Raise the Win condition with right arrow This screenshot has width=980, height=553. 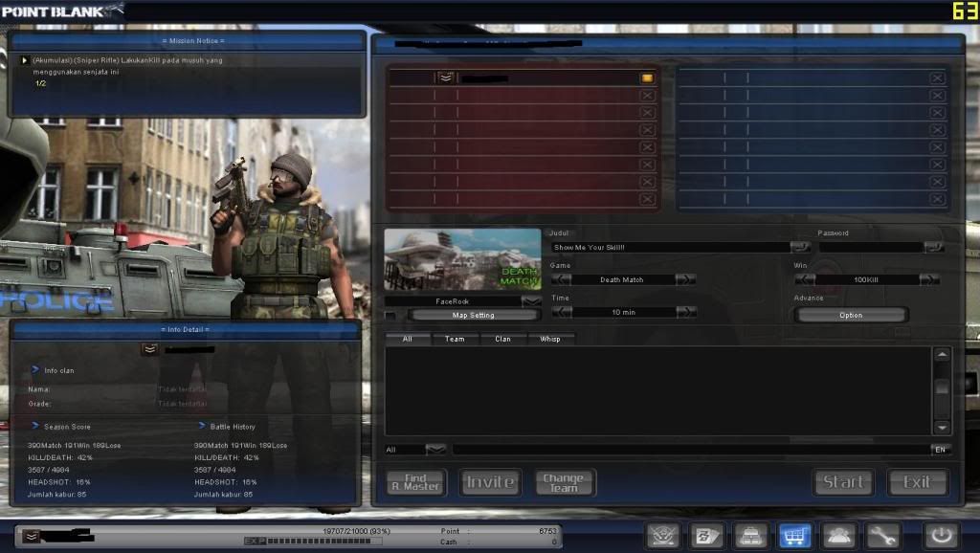pyautogui.click(x=929, y=279)
